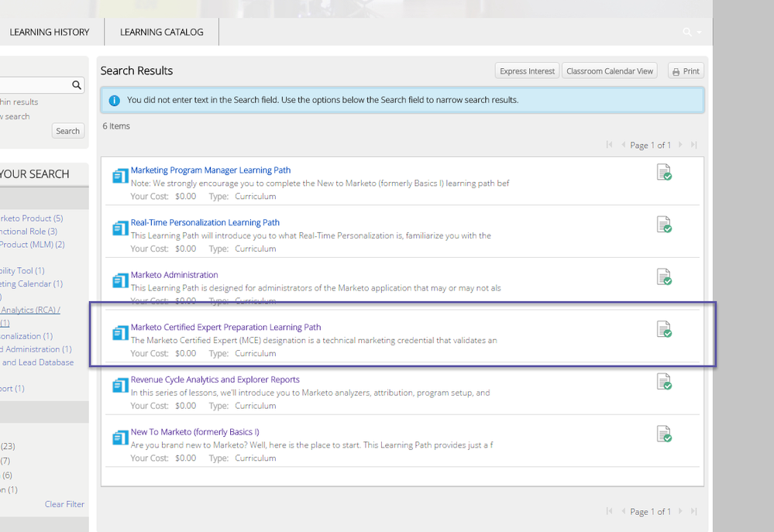Click the Express Interest button
774x532 pixels.
click(x=527, y=71)
